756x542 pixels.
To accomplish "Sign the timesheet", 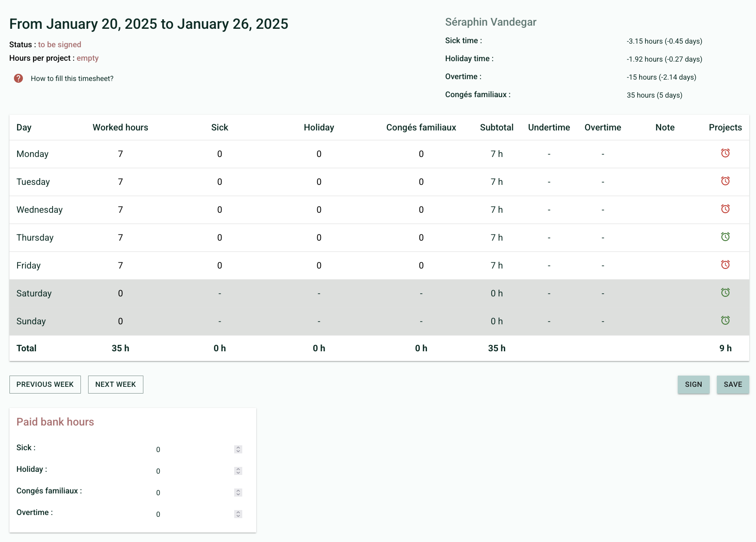I will (x=694, y=385).
